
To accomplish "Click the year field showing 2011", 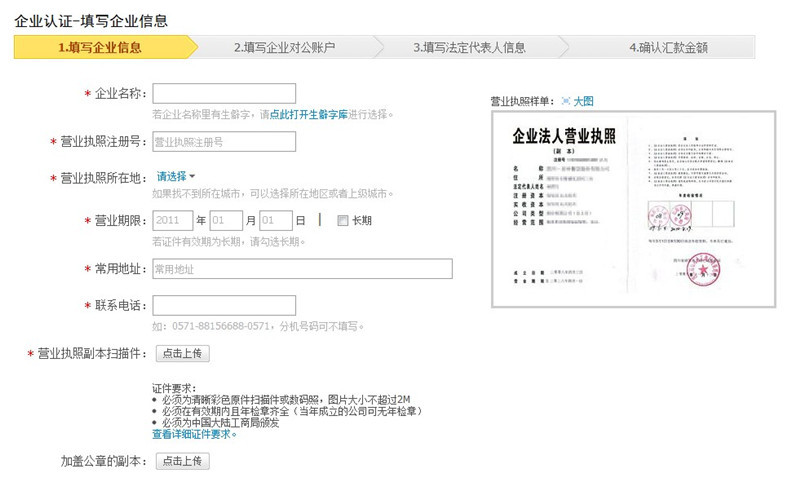I will point(172,220).
